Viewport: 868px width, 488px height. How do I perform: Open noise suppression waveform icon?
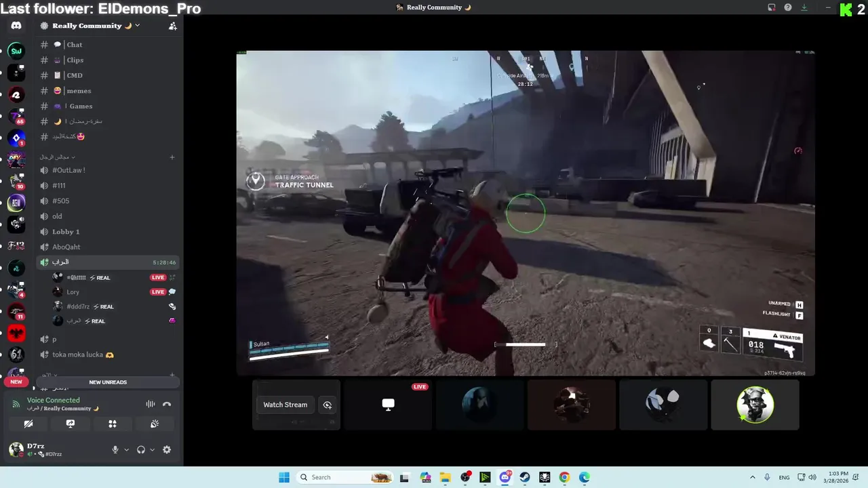tap(151, 404)
